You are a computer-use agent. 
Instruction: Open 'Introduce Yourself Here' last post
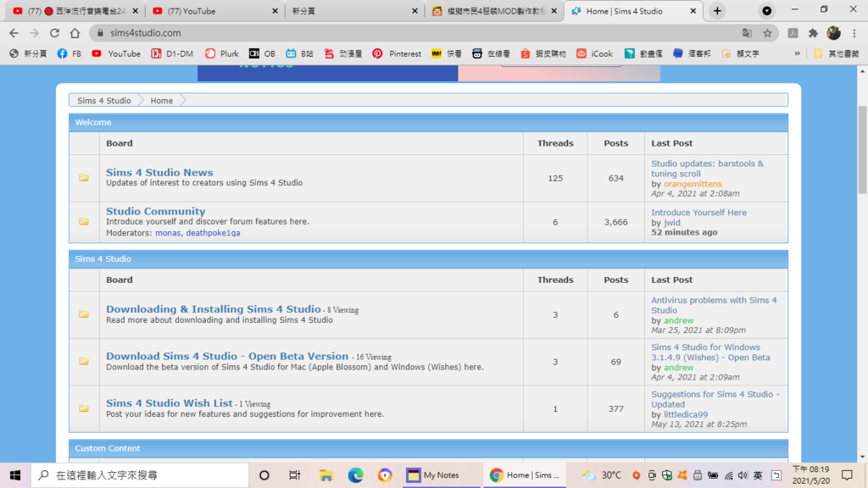698,213
